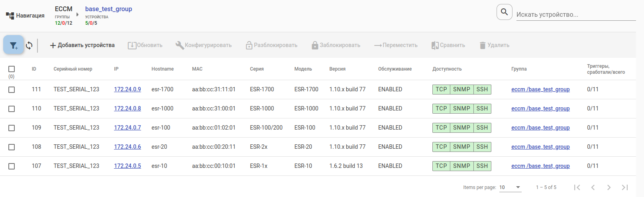The height and width of the screenshot is (197, 644).
Task: Click Добавить устройства button
Action: coord(82,45)
